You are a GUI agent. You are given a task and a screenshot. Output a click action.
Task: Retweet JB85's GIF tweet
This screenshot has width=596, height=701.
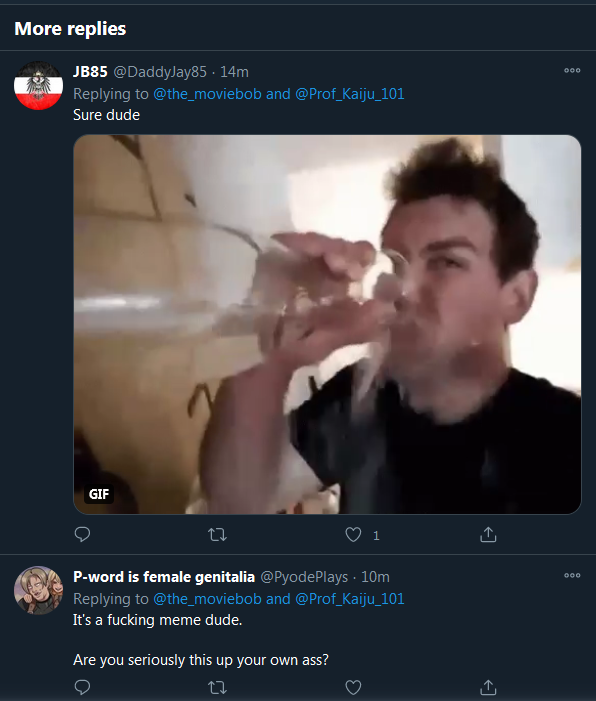(x=217, y=534)
